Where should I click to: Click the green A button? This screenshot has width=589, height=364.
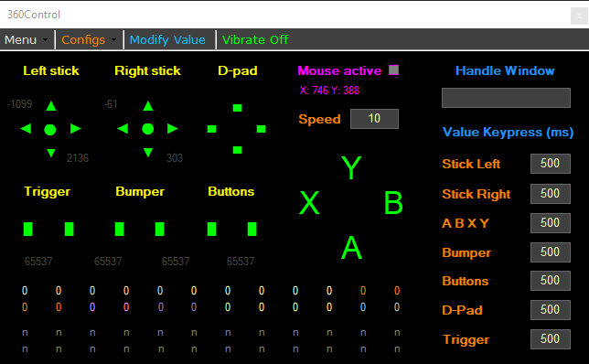351,248
